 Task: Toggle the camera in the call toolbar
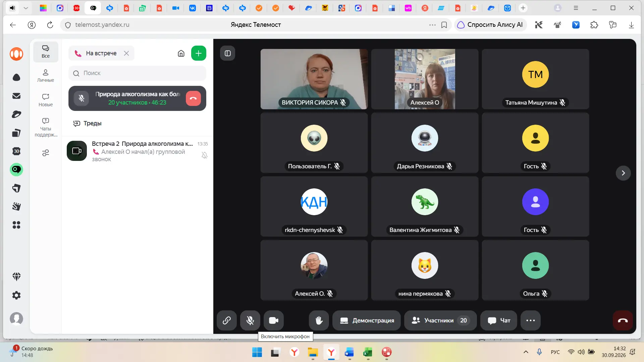tap(274, 320)
